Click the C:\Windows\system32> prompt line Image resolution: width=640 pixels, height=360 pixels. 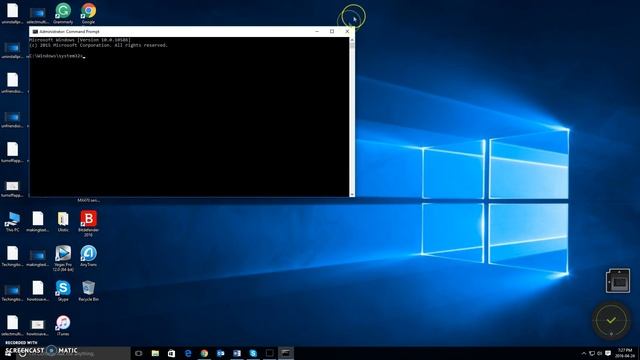point(57,56)
